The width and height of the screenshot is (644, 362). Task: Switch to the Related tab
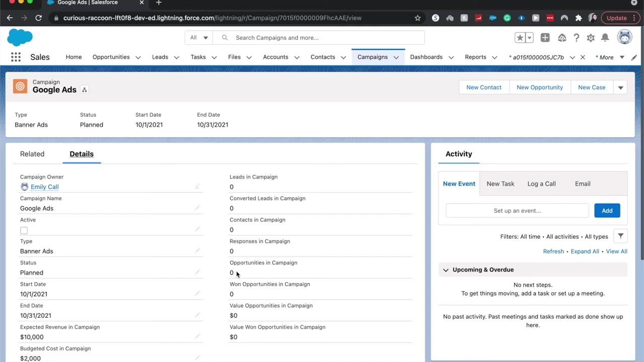[x=32, y=154]
